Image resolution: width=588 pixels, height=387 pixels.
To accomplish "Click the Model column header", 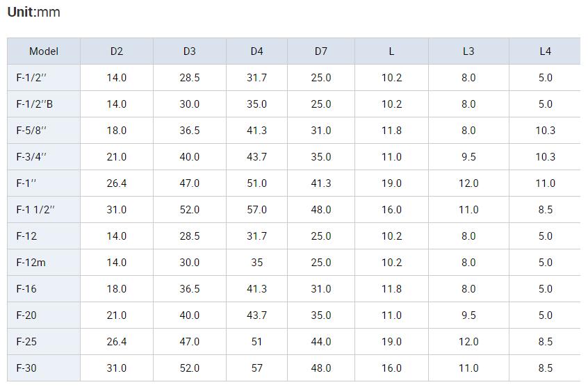I will [44, 51].
